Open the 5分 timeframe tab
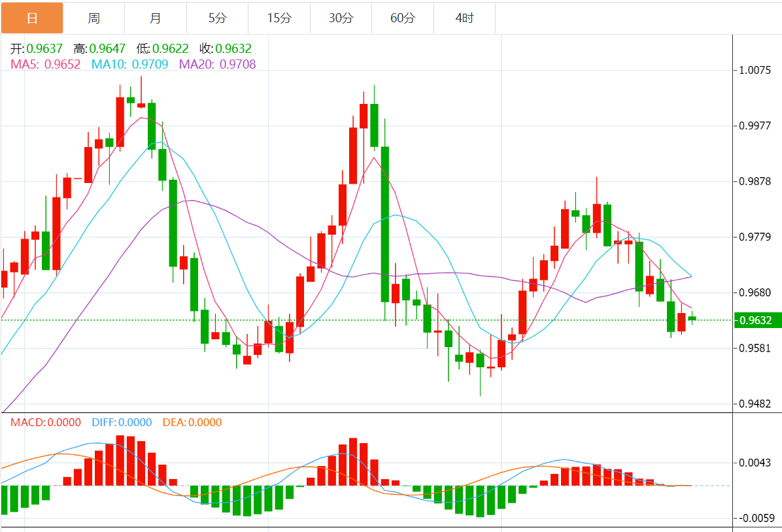 pos(218,18)
